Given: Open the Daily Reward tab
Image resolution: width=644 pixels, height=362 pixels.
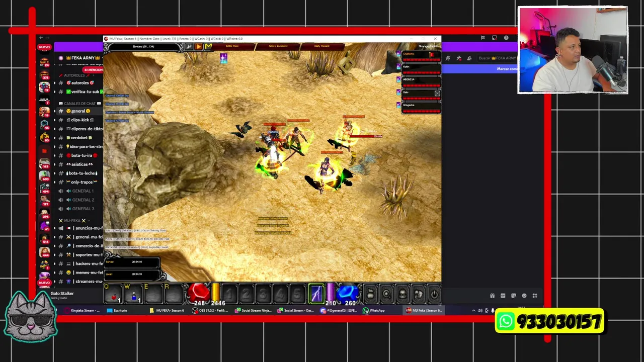Looking at the screenshot, I should tap(321, 46).
